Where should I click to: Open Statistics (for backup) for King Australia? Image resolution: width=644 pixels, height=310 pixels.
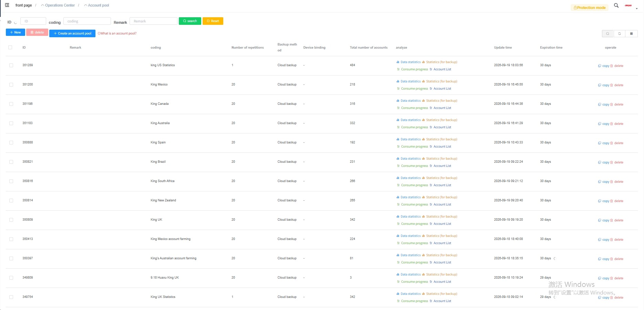pos(440,120)
